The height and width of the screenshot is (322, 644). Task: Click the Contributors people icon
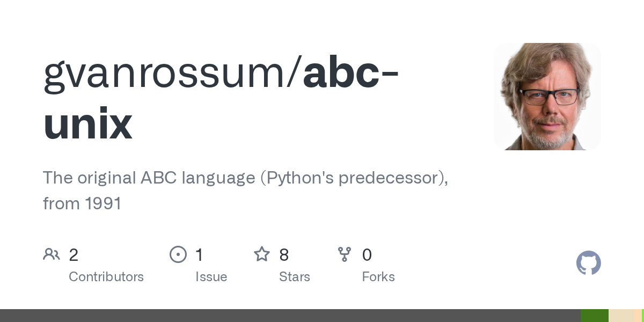pos(51,254)
